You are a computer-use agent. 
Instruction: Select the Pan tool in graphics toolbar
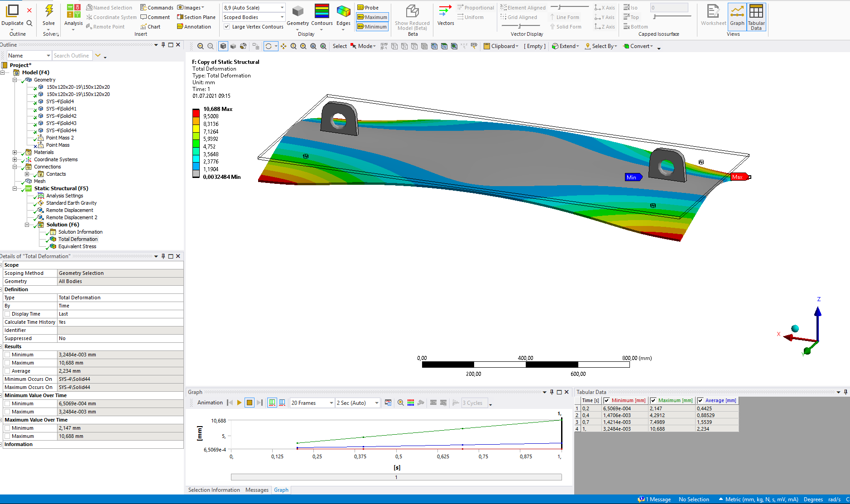[283, 46]
